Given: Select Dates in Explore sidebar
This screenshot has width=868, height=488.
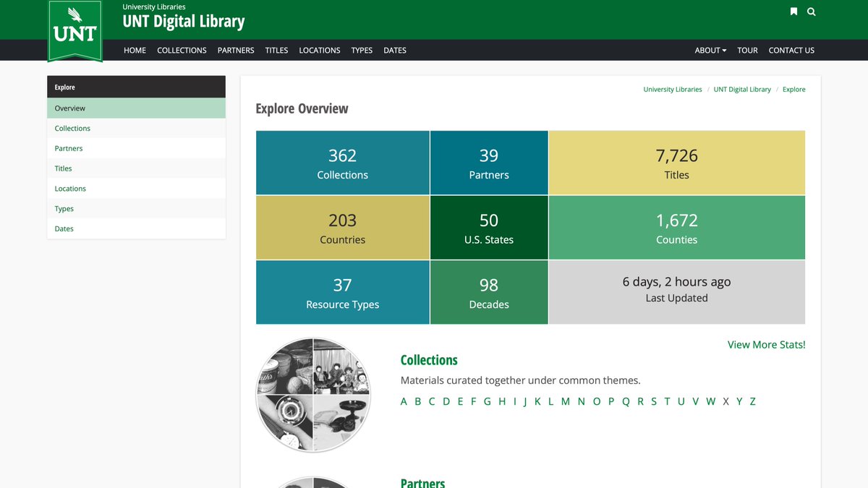Looking at the screenshot, I should [136, 228].
